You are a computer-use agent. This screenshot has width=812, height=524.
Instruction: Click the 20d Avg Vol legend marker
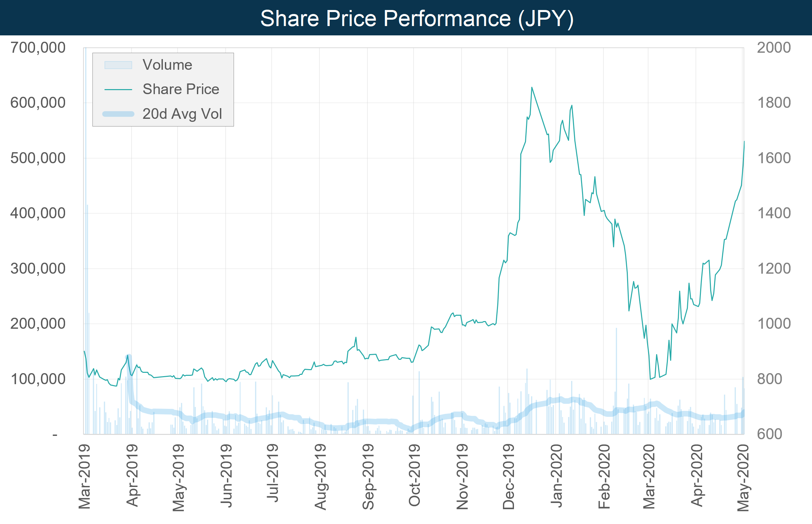tap(118, 114)
